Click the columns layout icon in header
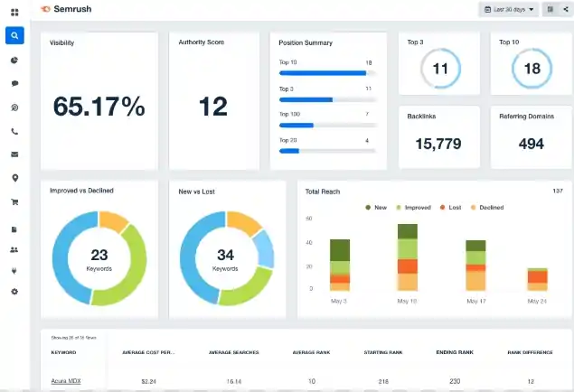574x392 pixels. [550, 9]
